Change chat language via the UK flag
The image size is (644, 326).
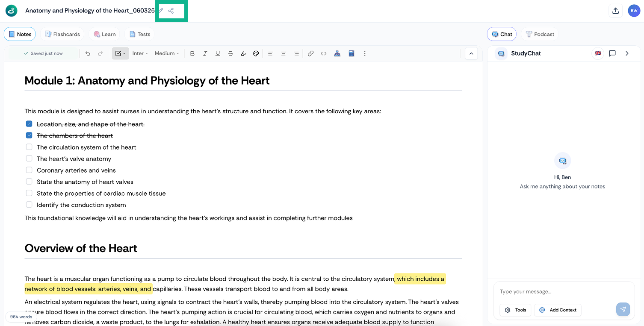pos(598,53)
